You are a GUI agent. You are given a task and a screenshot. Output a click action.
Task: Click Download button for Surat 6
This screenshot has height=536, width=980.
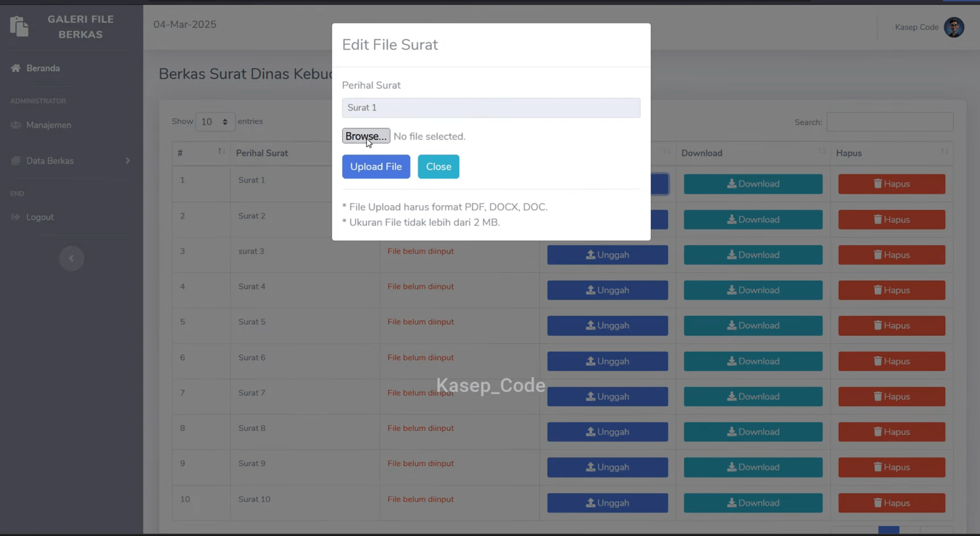[753, 361]
